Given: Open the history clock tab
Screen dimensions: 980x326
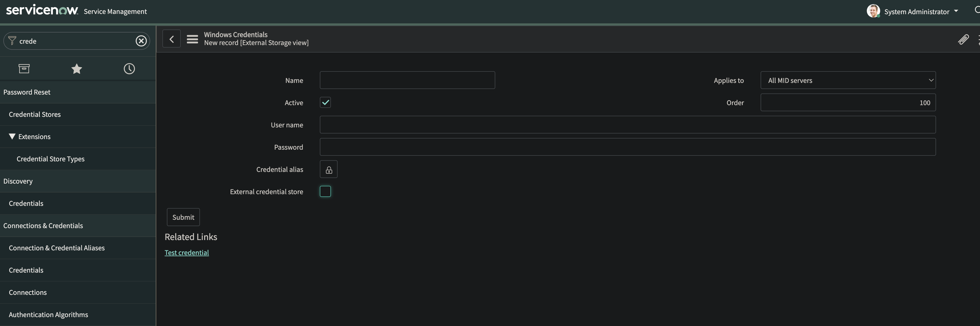Looking at the screenshot, I should tap(129, 68).
